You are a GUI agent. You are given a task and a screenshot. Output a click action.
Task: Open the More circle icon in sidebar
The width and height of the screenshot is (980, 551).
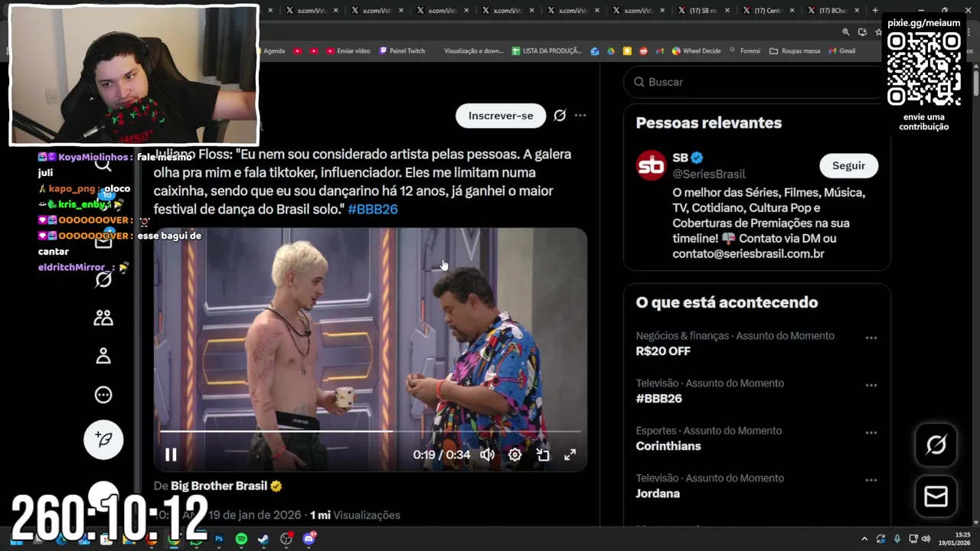point(103,395)
